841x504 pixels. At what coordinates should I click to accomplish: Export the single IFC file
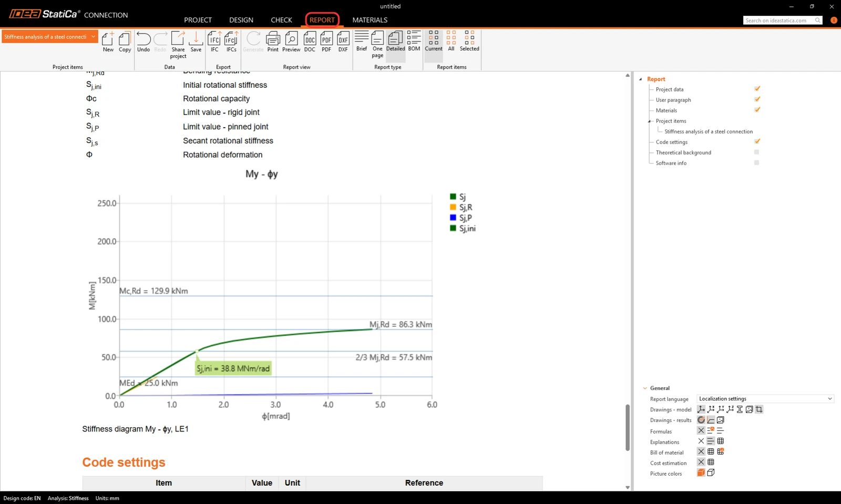[214, 42]
